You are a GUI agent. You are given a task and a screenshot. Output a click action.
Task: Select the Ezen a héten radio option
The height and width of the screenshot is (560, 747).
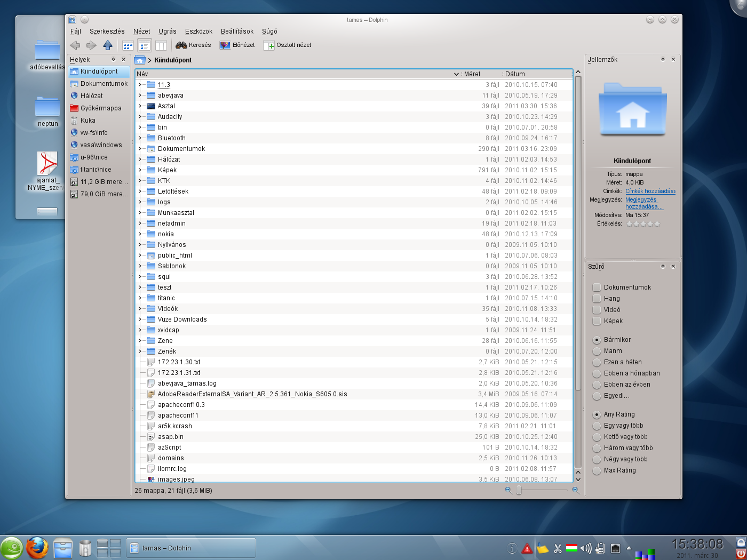point(597,362)
